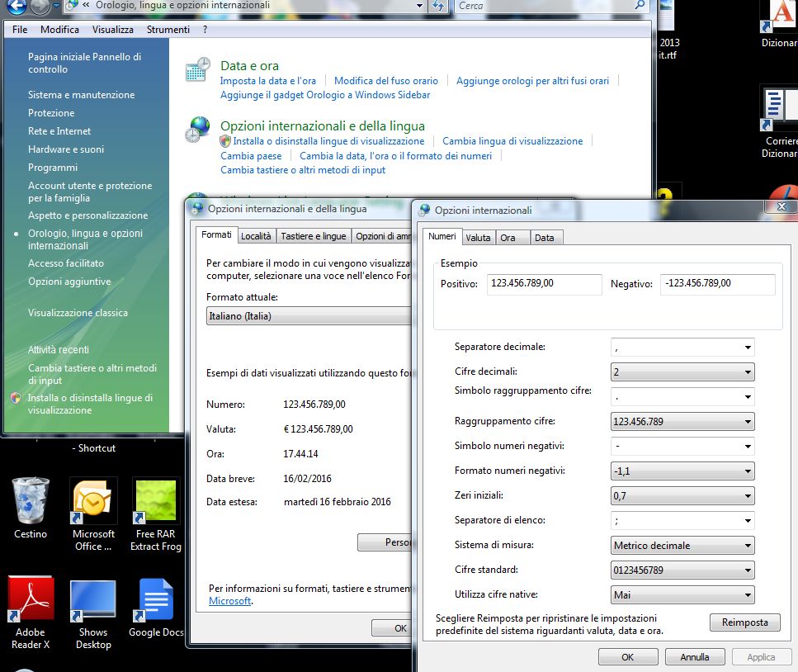
Task: Click the Data e ora calendar icon
Action: (x=198, y=69)
